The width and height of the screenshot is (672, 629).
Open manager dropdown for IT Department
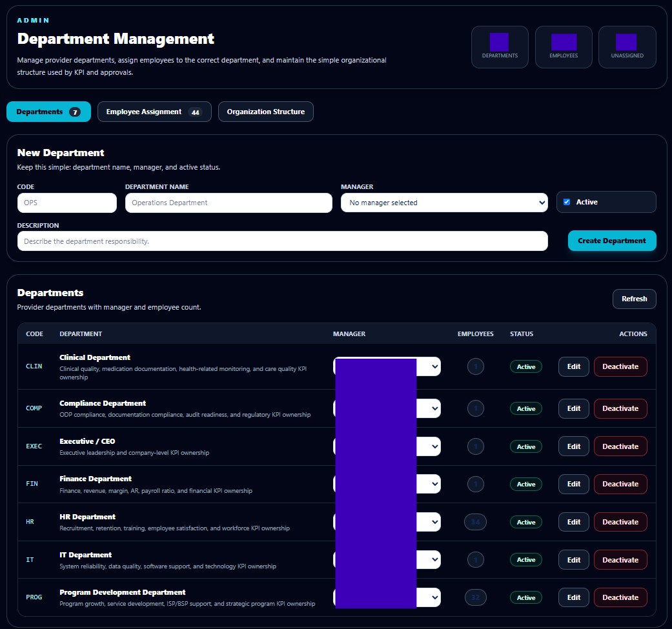[x=387, y=559]
